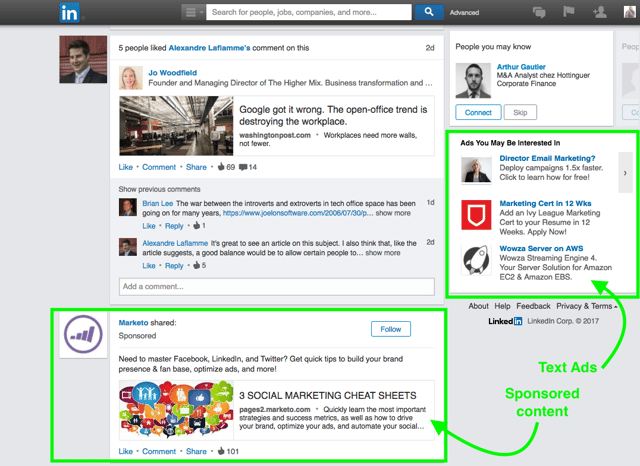
Task: Open the profile avatar in the header
Action: pos(630,12)
